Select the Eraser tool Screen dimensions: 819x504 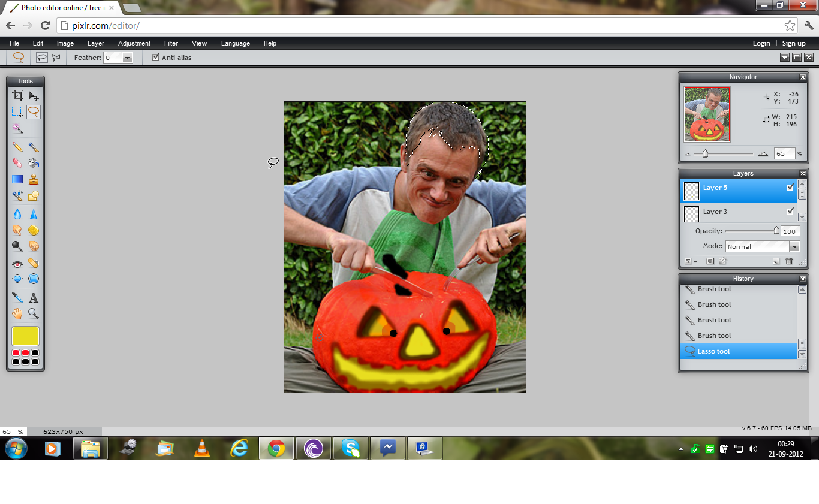17,163
